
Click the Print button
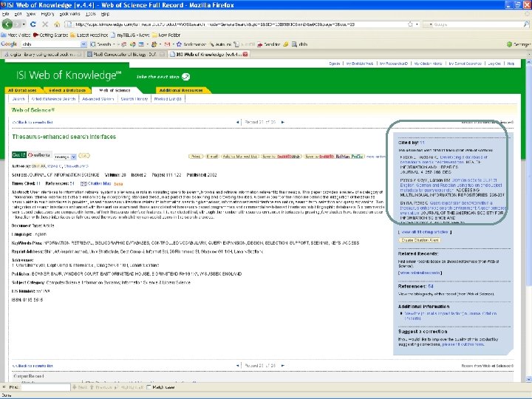coord(196,157)
